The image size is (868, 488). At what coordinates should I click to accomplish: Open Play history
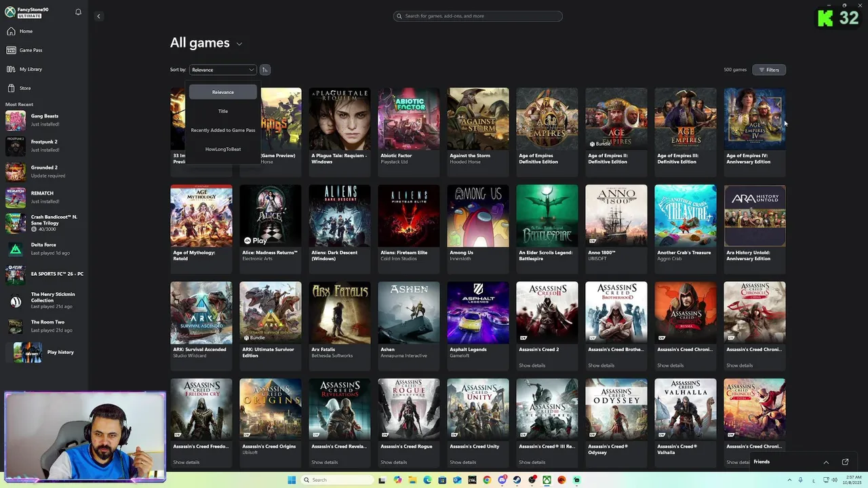(44, 352)
